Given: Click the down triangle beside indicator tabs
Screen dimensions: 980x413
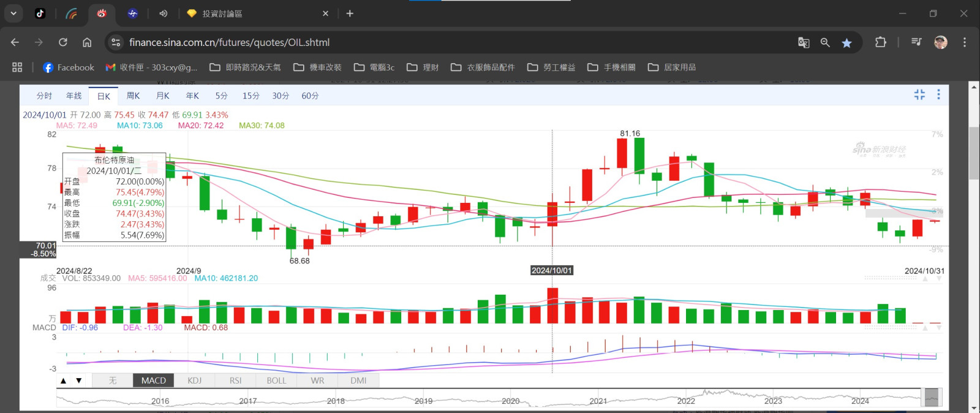Looking at the screenshot, I should (79, 381).
